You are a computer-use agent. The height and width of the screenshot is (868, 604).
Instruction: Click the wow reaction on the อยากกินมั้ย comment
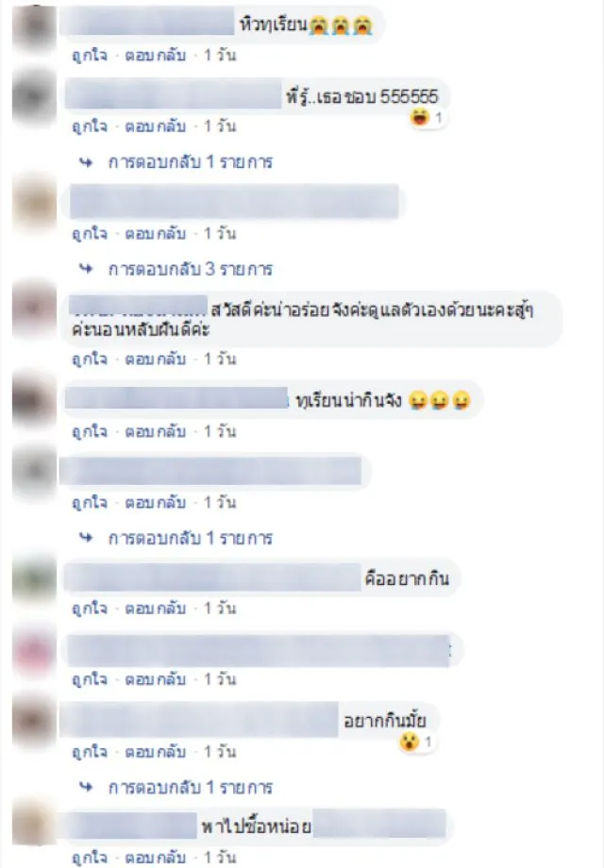click(x=409, y=742)
